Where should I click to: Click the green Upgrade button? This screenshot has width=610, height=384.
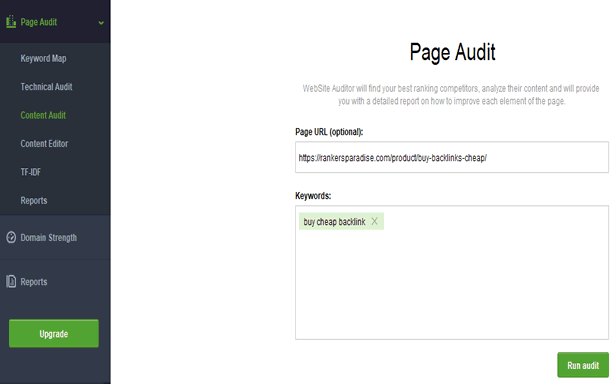click(x=54, y=333)
